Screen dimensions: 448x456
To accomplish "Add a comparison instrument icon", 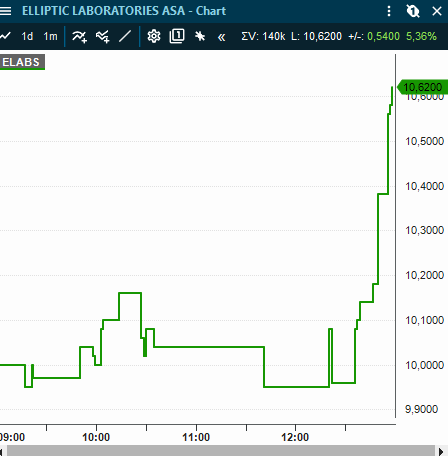I will pyautogui.click(x=103, y=36).
